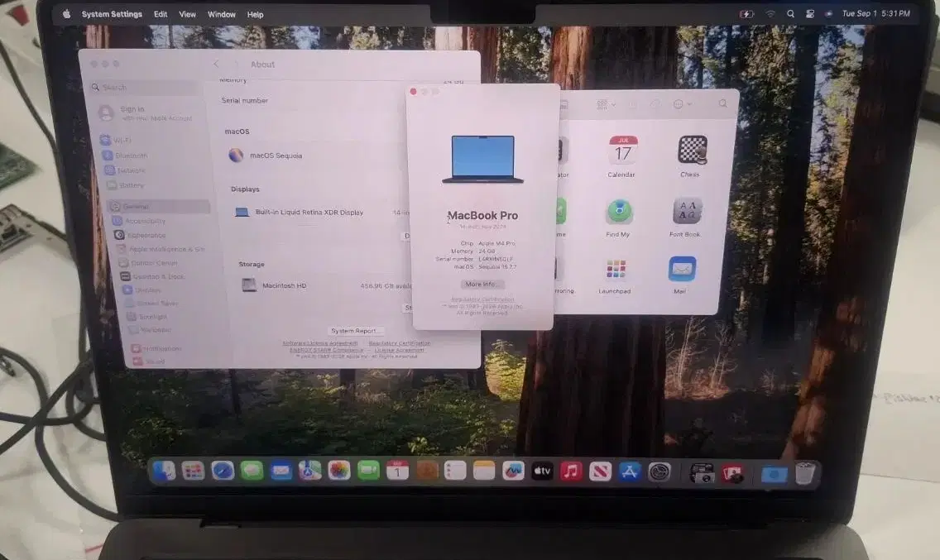Open the Edit menu
The image size is (940, 560).
[x=160, y=14]
